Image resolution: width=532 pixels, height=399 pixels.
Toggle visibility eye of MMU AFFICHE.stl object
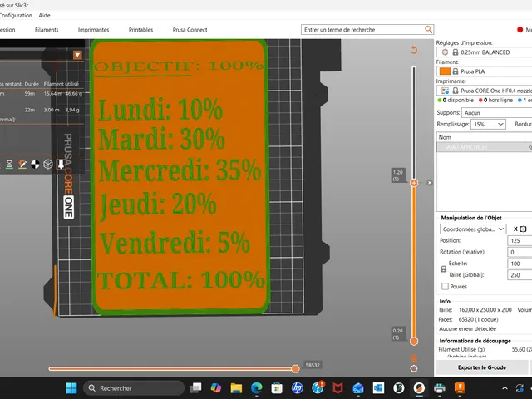click(530, 147)
